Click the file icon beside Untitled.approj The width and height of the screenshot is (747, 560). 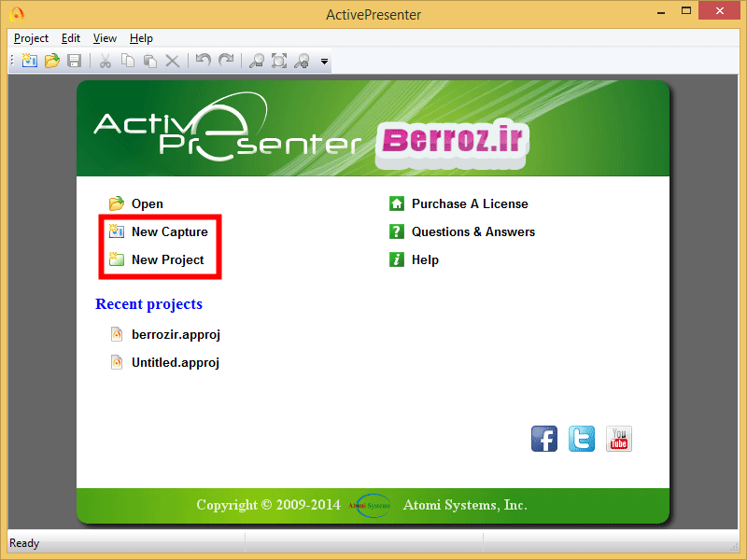click(x=116, y=362)
